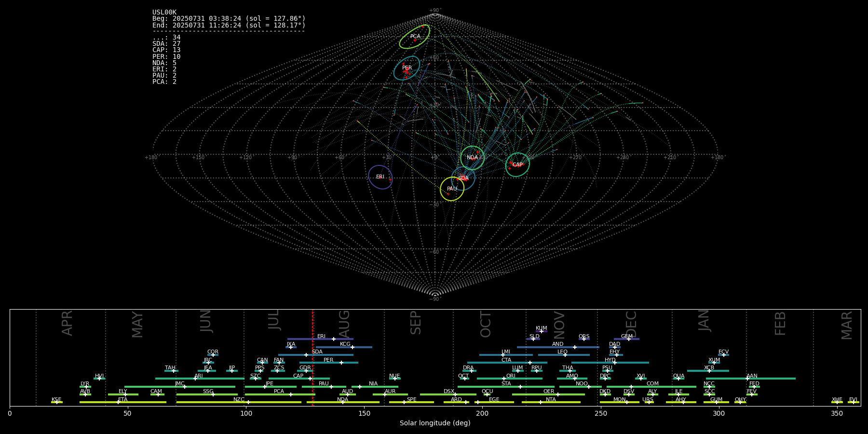Click the SDA radiant label on sky map
Image resolution: width=868 pixels, height=434 pixels.
coord(463,178)
